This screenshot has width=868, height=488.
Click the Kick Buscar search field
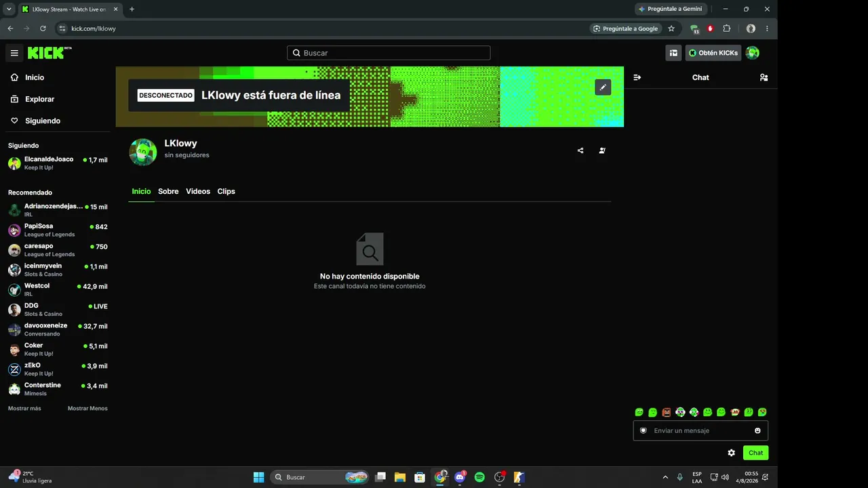[x=389, y=53]
